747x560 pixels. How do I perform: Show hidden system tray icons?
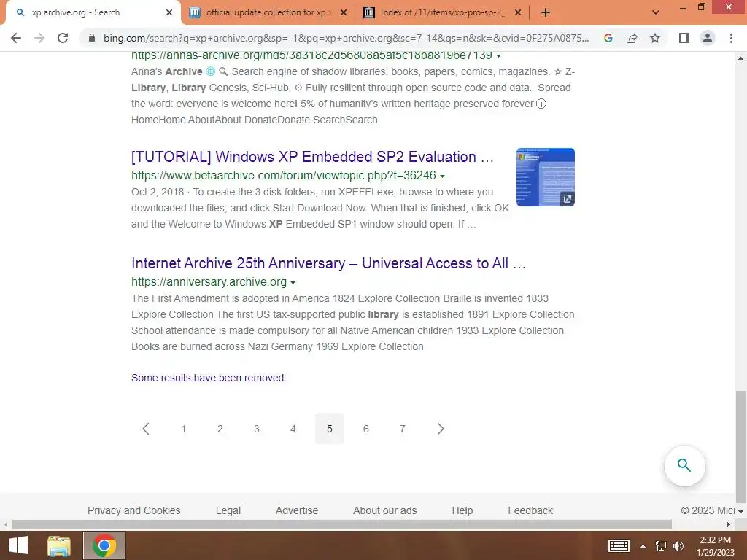pyautogui.click(x=643, y=546)
